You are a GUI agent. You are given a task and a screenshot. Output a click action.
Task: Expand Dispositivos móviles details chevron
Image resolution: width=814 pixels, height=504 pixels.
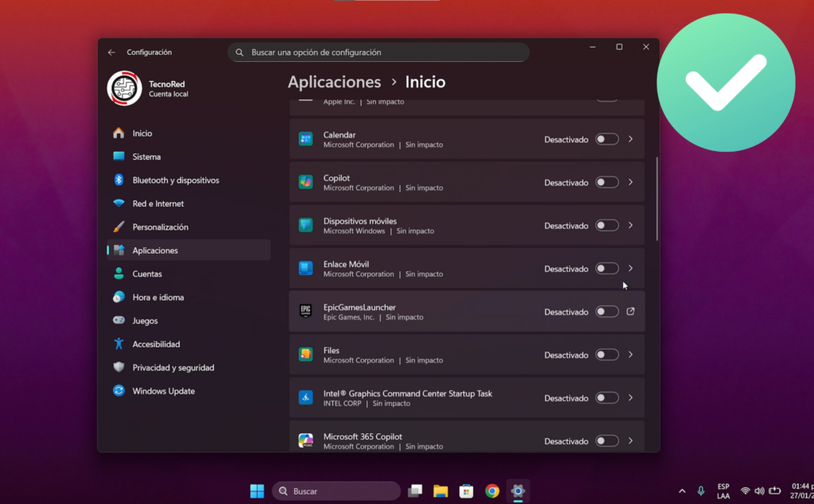click(x=630, y=226)
